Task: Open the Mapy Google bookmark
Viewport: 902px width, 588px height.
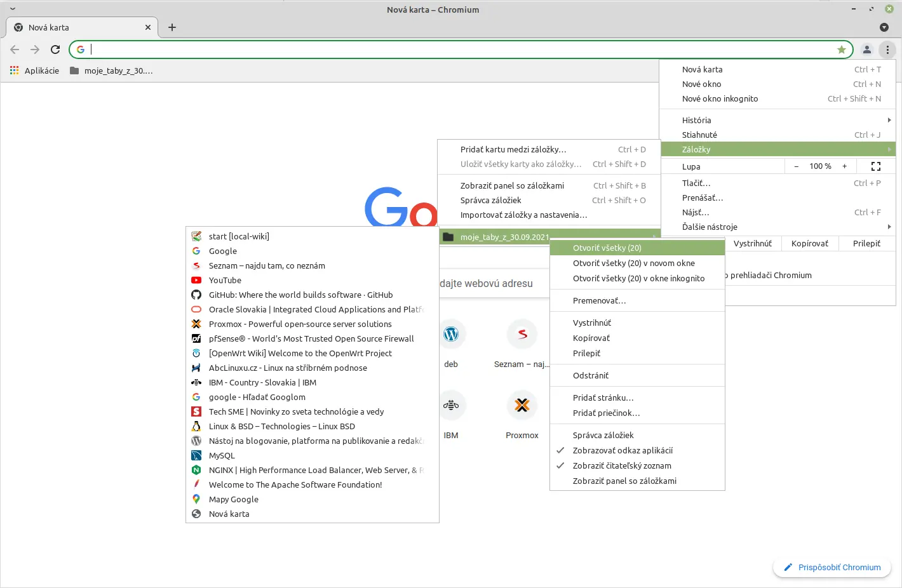Action: tap(313, 499)
